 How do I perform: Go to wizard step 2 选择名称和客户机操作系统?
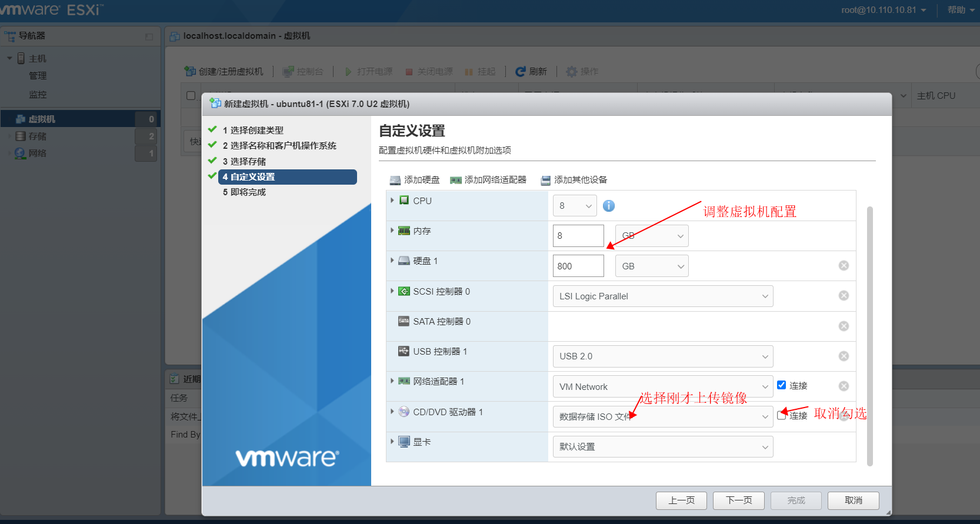point(279,145)
